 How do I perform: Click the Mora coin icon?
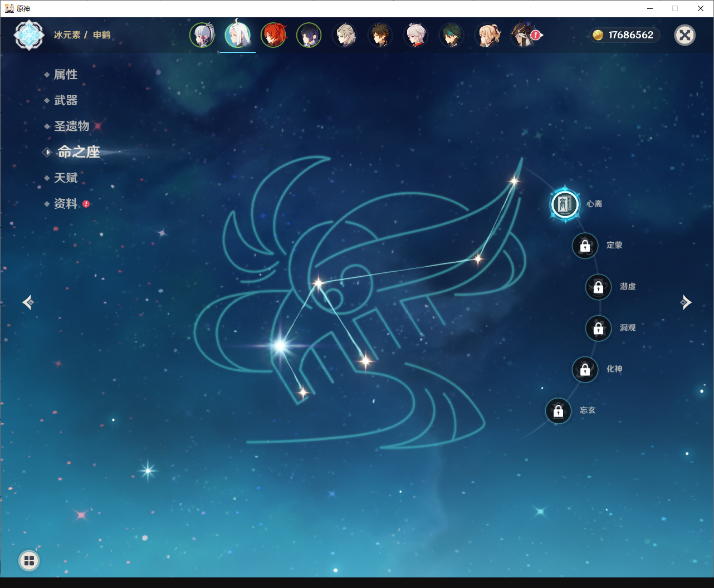click(598, 35)
